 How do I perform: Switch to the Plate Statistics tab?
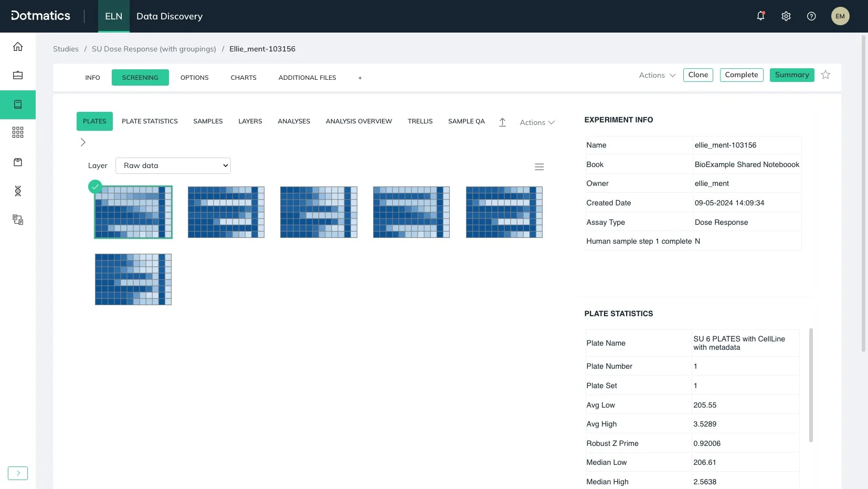pyautogui.click(x=150, y=121)
